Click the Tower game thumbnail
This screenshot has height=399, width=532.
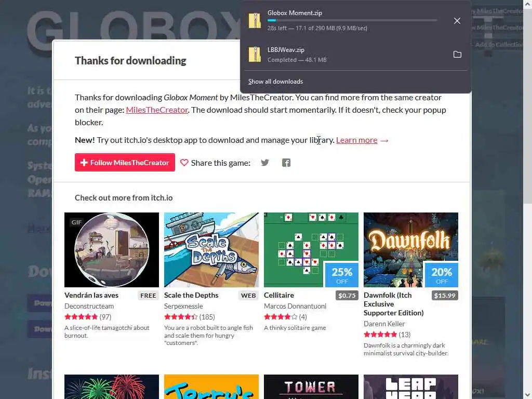[311, 387]
